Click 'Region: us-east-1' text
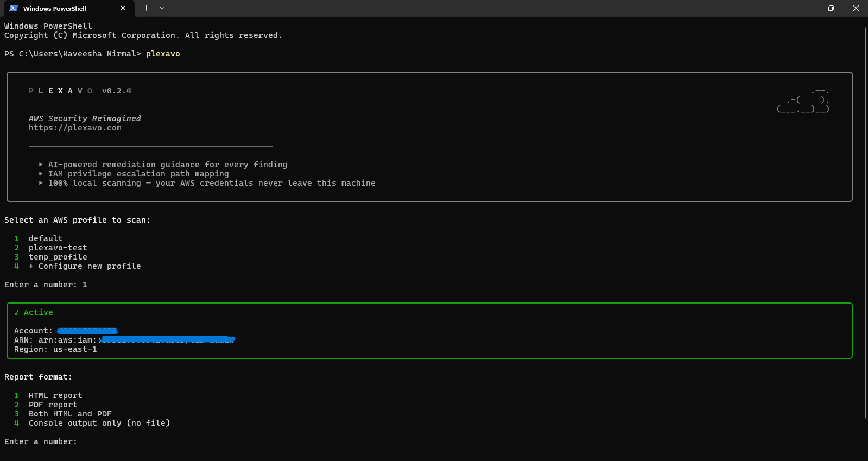868x461 pixels. [55, 349]
